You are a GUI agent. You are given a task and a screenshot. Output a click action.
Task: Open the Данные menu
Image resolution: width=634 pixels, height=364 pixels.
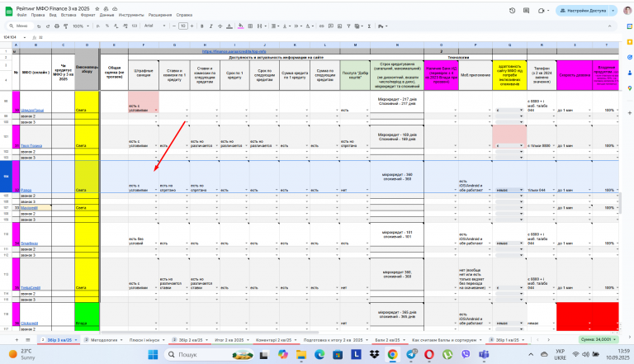[x=106, y=15]
